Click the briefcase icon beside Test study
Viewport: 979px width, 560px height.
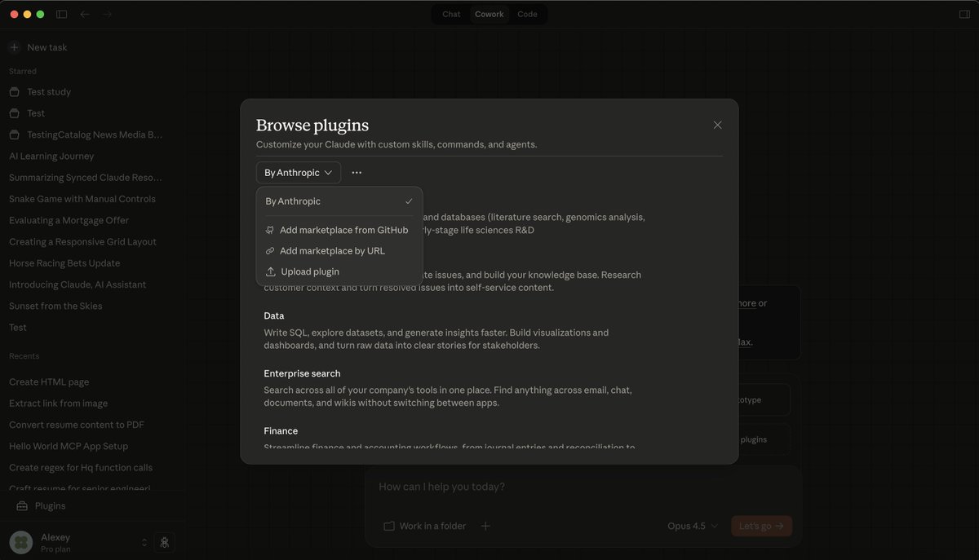click(x=13, y=91)
